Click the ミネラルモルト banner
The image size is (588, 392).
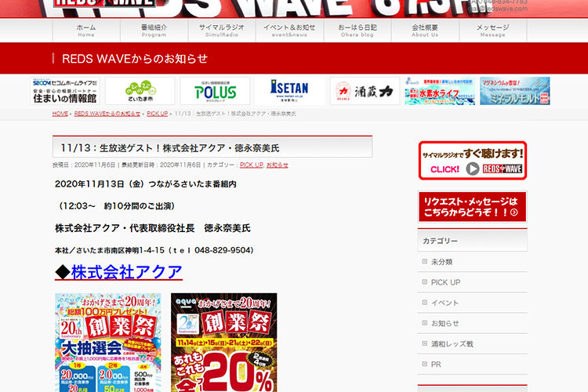coord(515,91)
